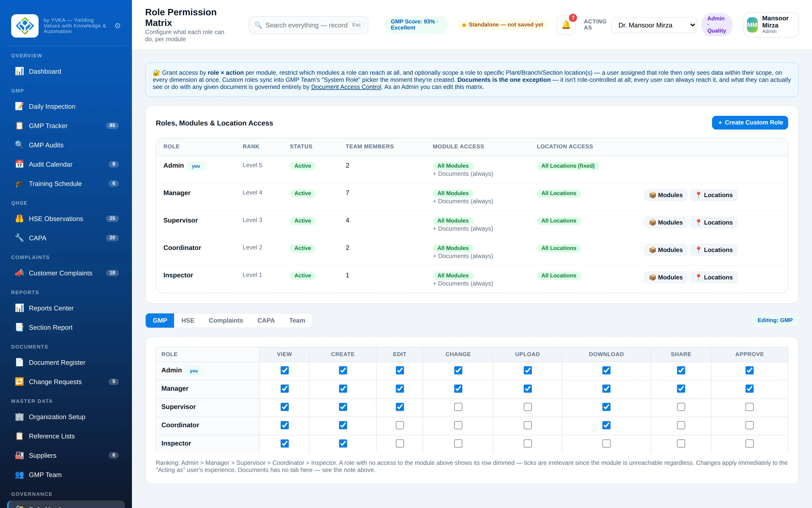The height and width of the screenshot is (508, 812).
Task: Click the Organization Setup building icon
Action: 20,417
